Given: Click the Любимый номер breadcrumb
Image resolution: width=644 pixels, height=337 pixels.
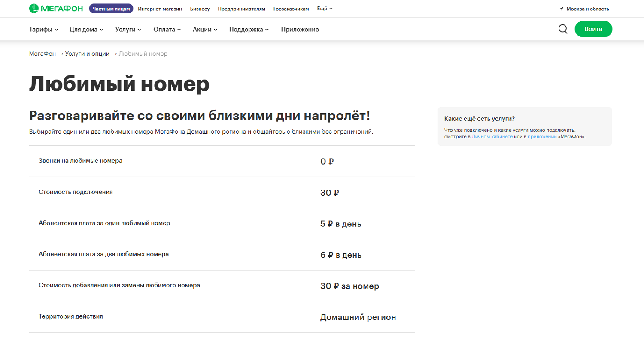Looking at the screenshot, I should tap(143, 54).
